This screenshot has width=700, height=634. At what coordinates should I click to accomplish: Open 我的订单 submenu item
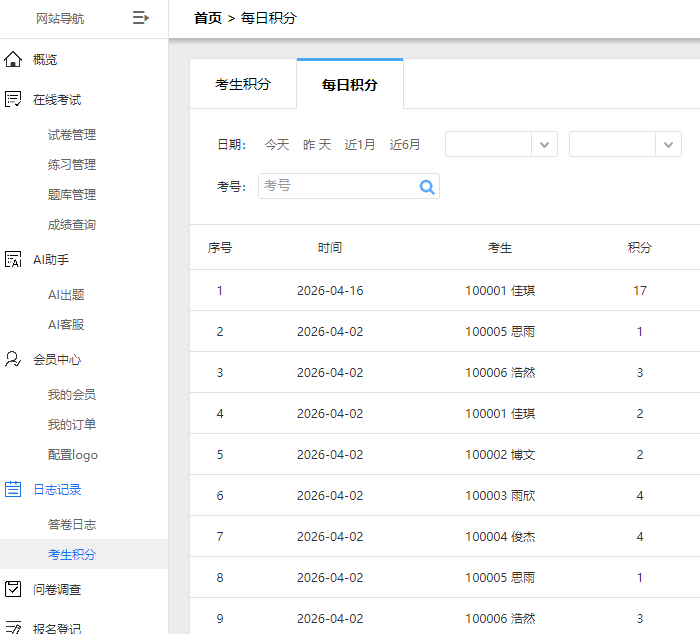point(72,424)
